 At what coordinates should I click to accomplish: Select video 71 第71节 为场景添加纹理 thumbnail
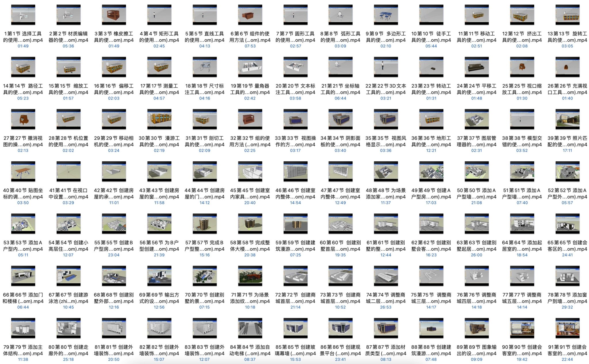(250, 276)
